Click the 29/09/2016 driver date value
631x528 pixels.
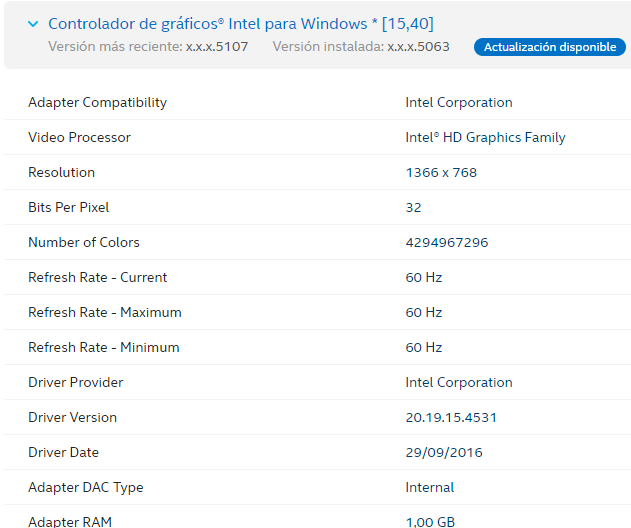click(444, 452)
